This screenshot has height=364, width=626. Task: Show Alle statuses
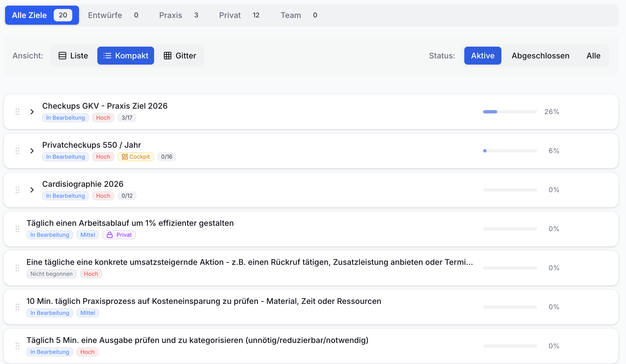593,56
